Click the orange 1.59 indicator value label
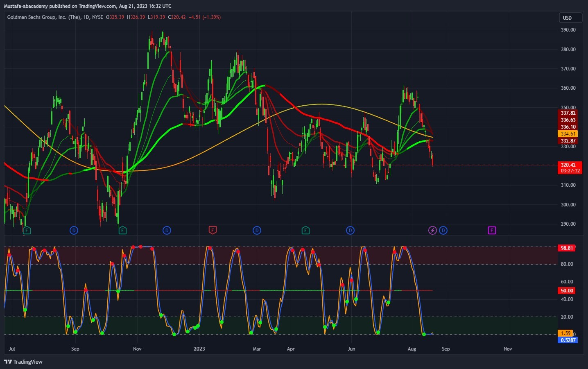Viewport: 588px width, 369px height. click(x=565, y=333)
